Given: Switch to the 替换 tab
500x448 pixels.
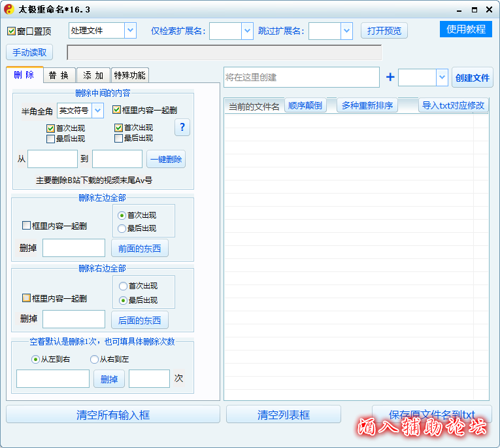Looking at the screenshot, I should tap(59, 75).
